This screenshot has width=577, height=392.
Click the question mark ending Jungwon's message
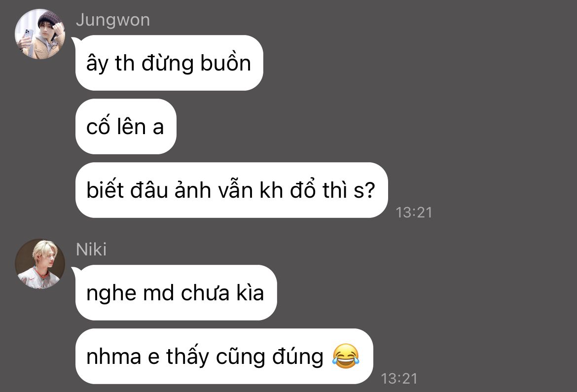(370, 190)
